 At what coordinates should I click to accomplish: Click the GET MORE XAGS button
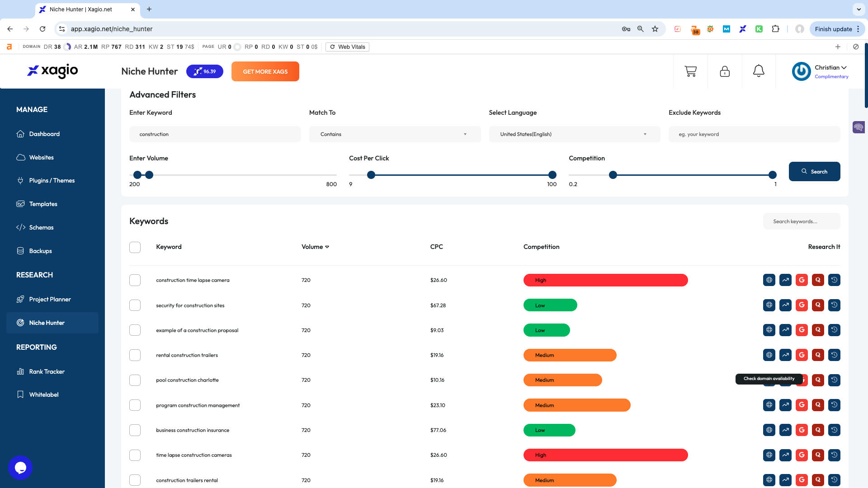[265, 71]
